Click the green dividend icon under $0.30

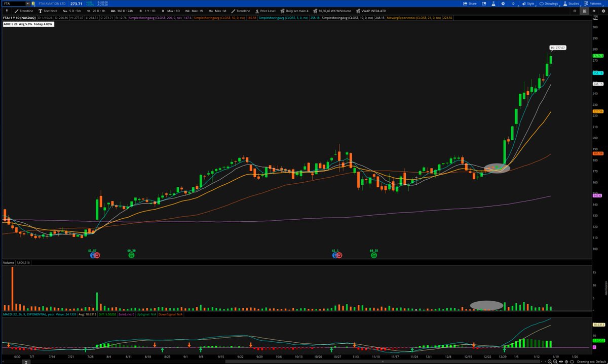(x=131, y=256)
